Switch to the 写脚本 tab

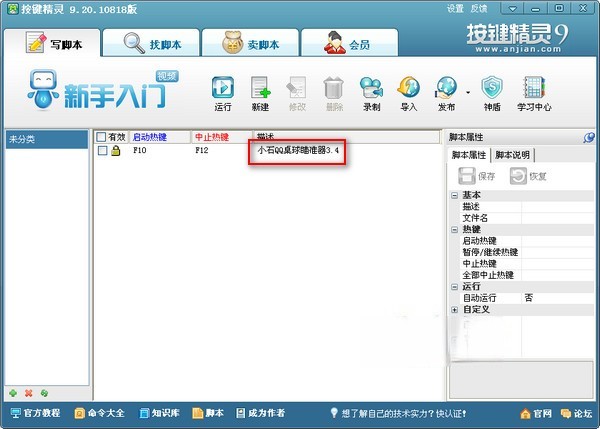click(x=52, y=43)
